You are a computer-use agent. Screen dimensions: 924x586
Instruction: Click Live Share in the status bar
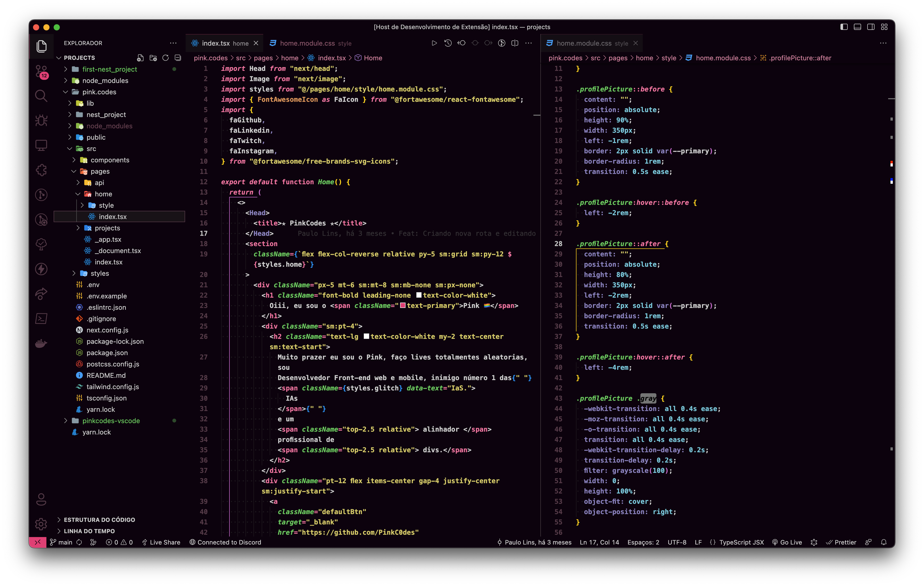pyautogui.click(x=161, y=542)
